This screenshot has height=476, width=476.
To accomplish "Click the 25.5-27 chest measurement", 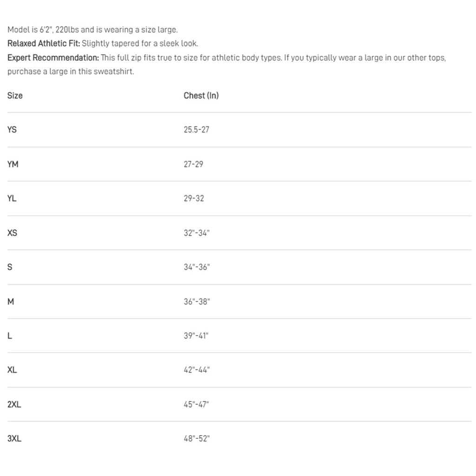I will coord(196,130).
